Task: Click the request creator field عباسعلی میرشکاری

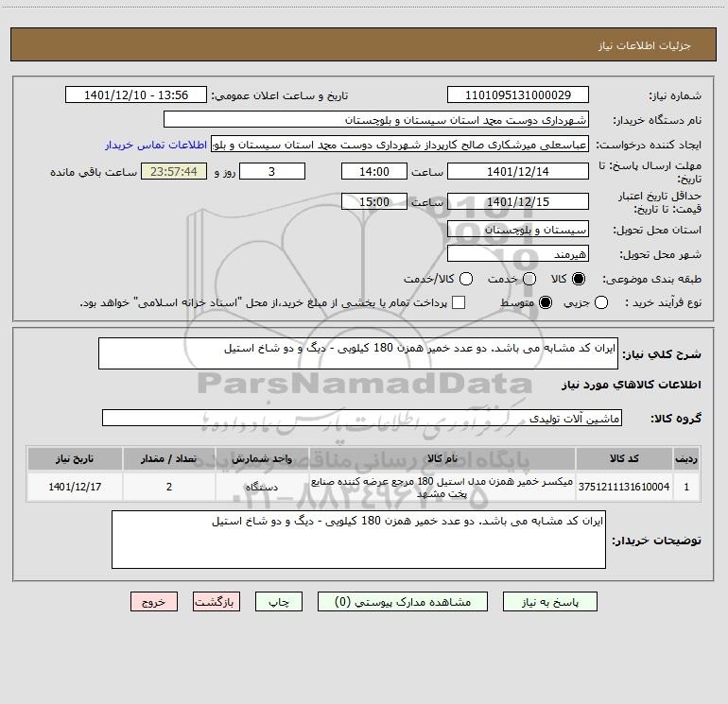Action: [400, 145]
